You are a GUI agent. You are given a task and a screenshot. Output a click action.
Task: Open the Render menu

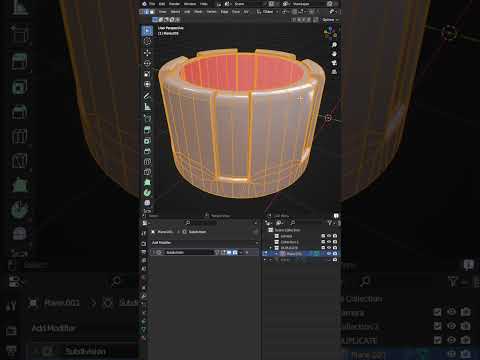174,4
